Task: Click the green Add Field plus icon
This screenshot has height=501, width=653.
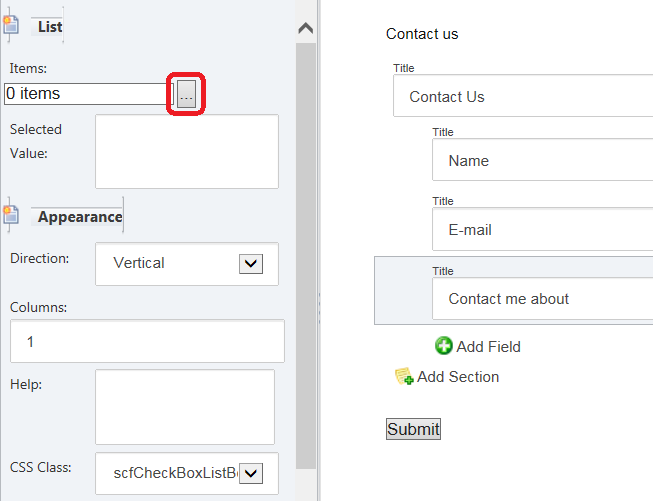Action: [444, 346]
